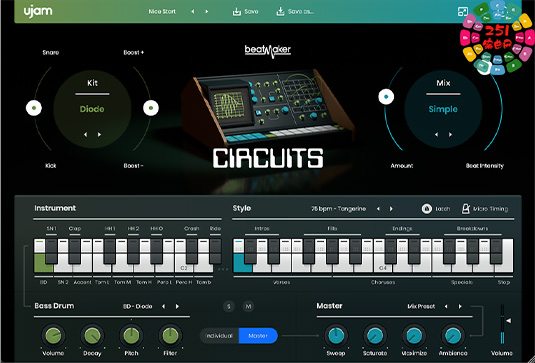Adjust the Snare/Kick balance knob handle
This screenshot has width=535, height=363.
point(34,108)
